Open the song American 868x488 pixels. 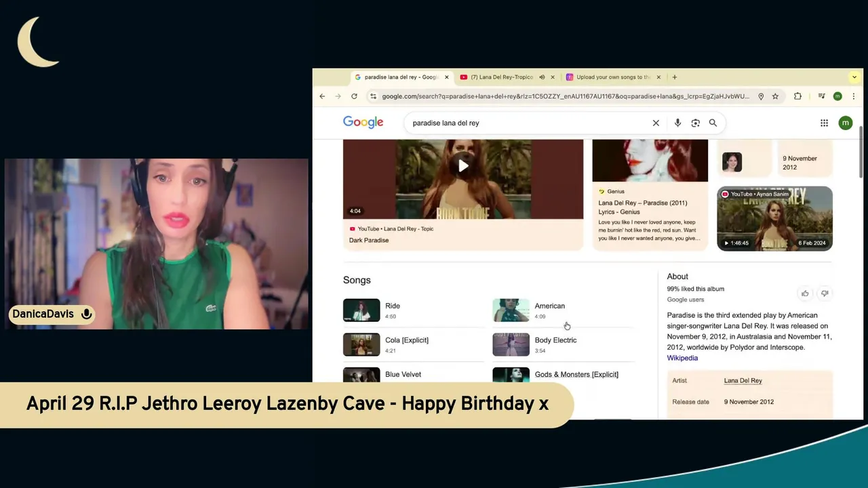tap(549, 306)
